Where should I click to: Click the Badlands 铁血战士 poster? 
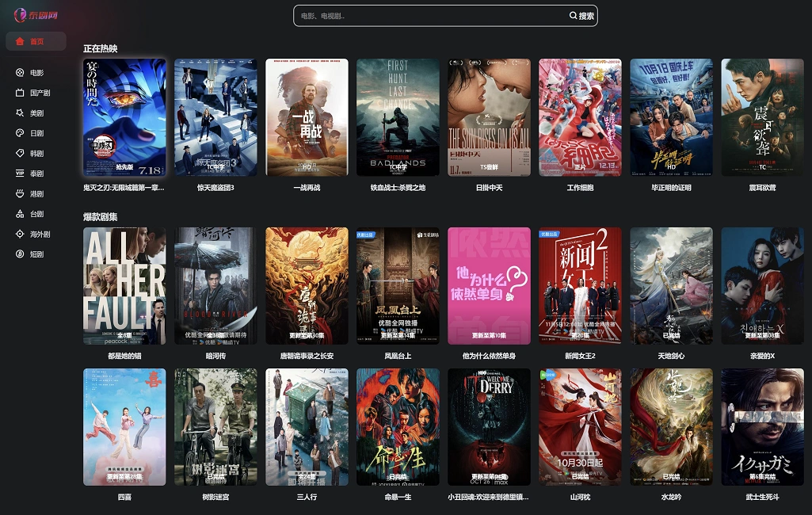tap(398, 117)
